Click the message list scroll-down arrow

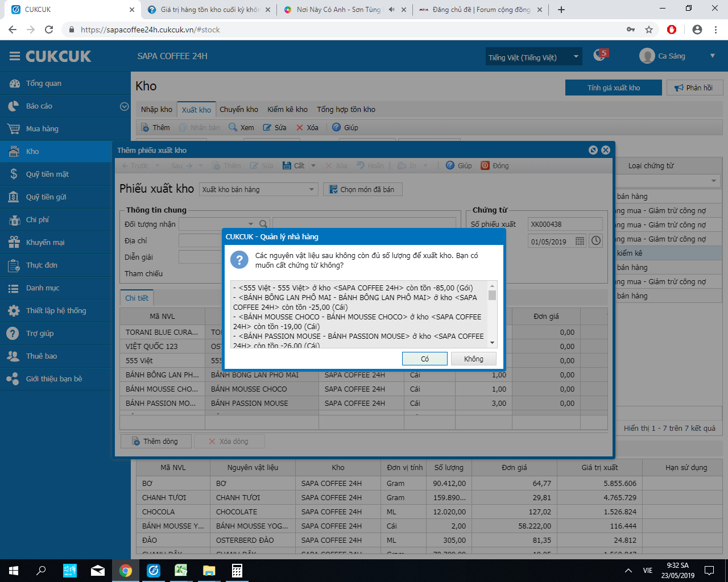[x=493, y=343]
